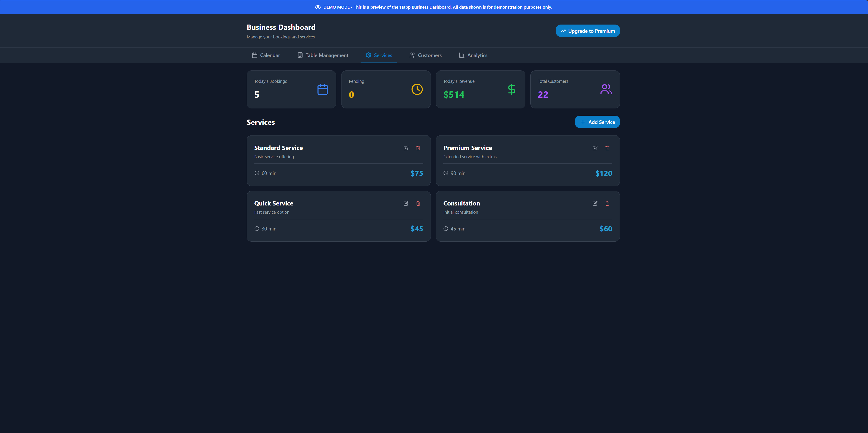Delete the Premium Service entry
The width and height of the screenshot is (868, 433).
point(607,148)
